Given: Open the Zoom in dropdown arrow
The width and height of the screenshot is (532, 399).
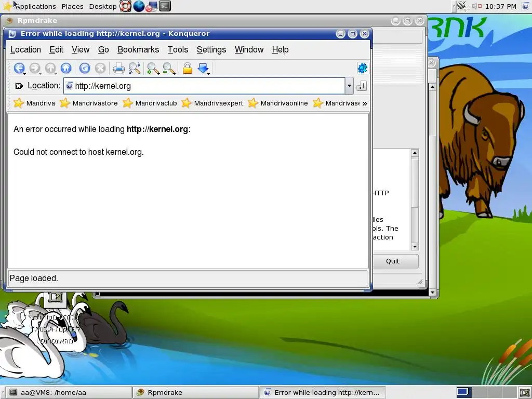Looking at the screenshot, I should 158,73.
